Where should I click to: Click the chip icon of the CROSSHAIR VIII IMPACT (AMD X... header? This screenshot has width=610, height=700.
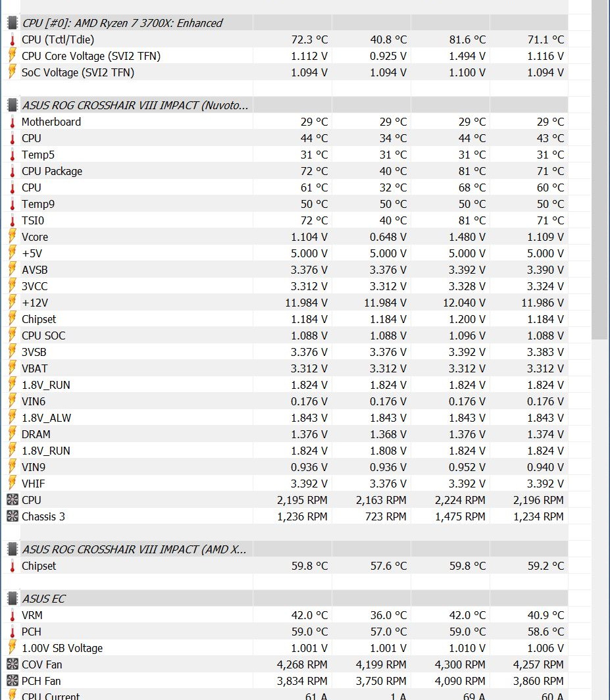pos(13,549)
